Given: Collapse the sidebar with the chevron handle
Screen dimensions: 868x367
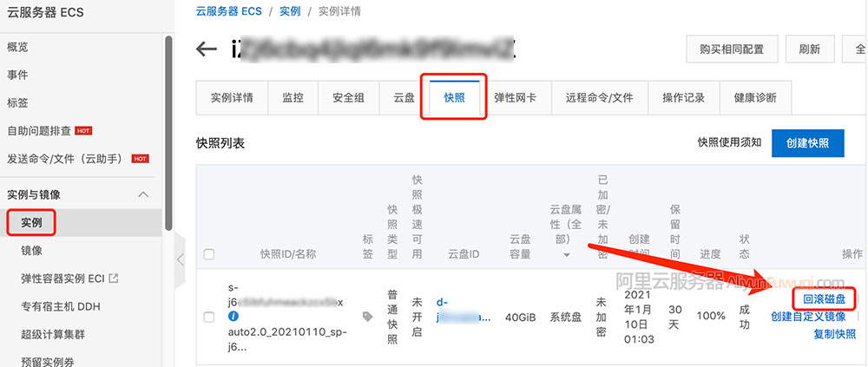Looking at the screenshot, I should (180, 259).
